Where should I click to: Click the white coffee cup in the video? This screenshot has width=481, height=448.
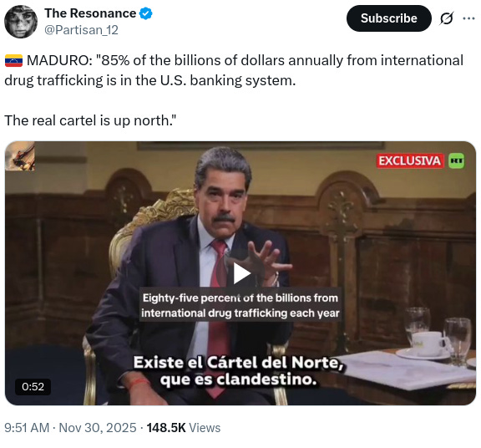[427, 344]
